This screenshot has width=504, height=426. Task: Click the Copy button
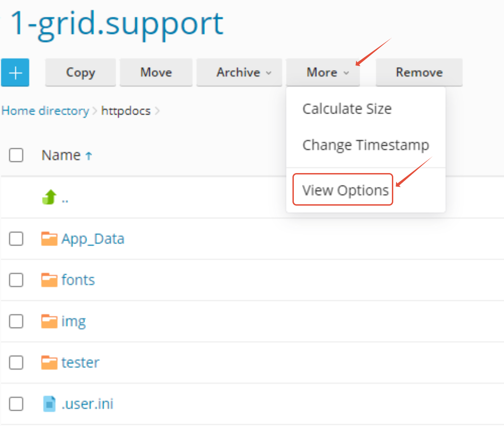[81, 72]
